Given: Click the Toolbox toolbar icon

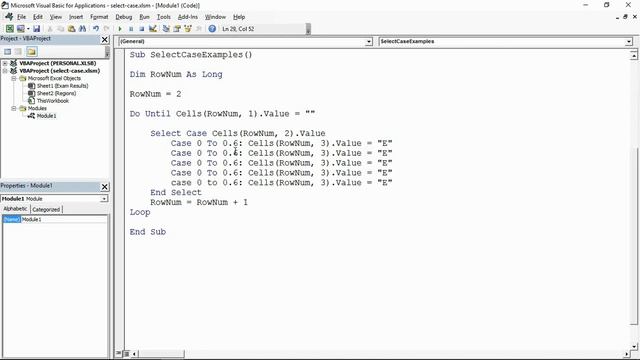Looking at the screenshot, I should pos(199,29).
